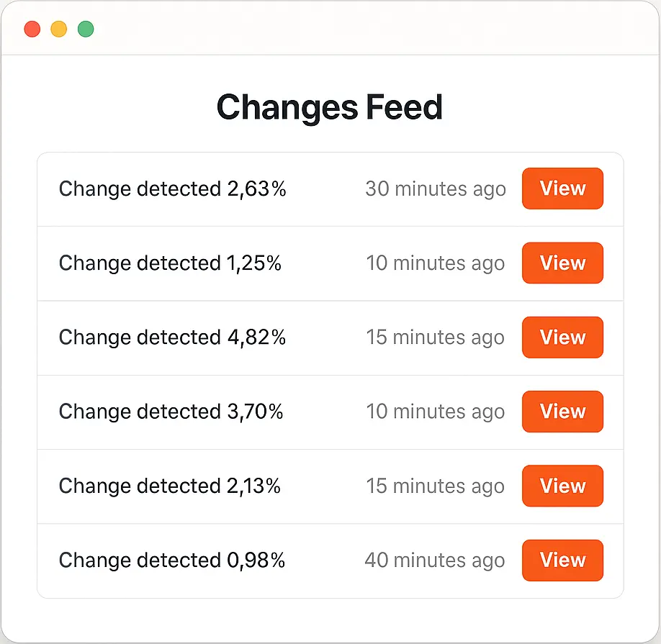Click the green zoom window control

(x=86, y=29)
